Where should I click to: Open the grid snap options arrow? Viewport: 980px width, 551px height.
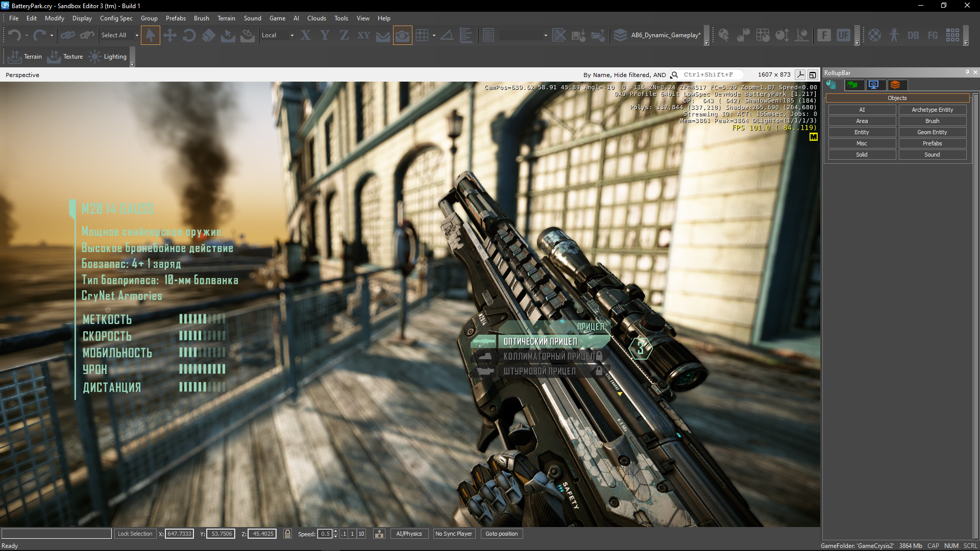434,35
